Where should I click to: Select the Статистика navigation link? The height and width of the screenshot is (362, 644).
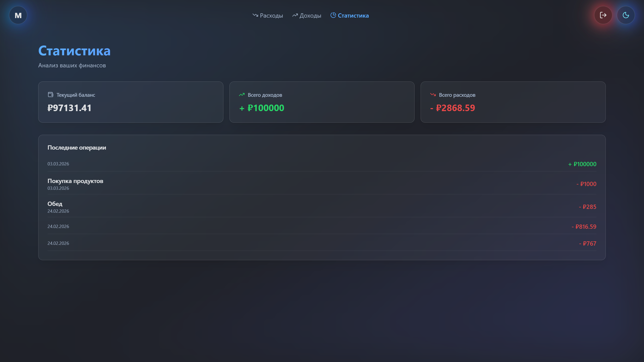click(353, 16)
